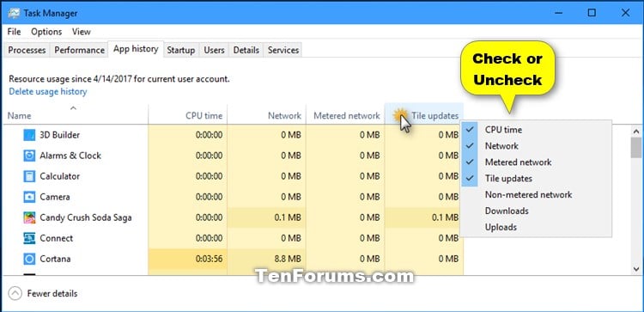Switch to the Startup tab

[180, 50]
